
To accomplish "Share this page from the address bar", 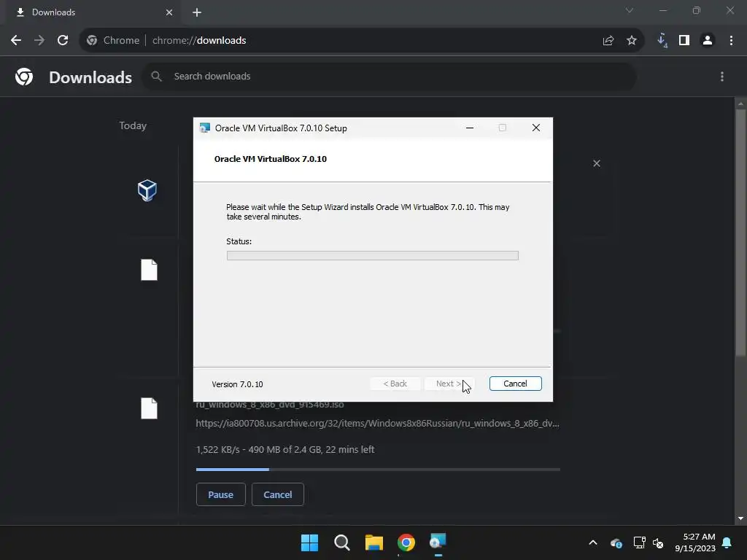I will 608,41.
